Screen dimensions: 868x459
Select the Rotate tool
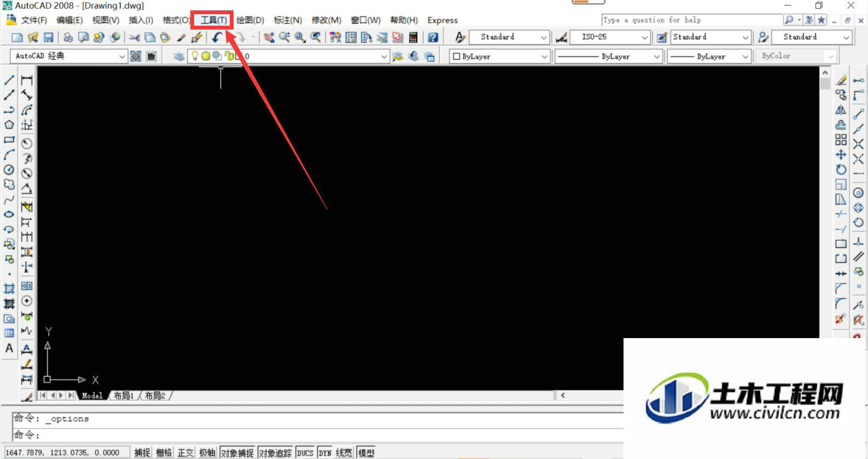pyautogui.click(x=841, y=170)
